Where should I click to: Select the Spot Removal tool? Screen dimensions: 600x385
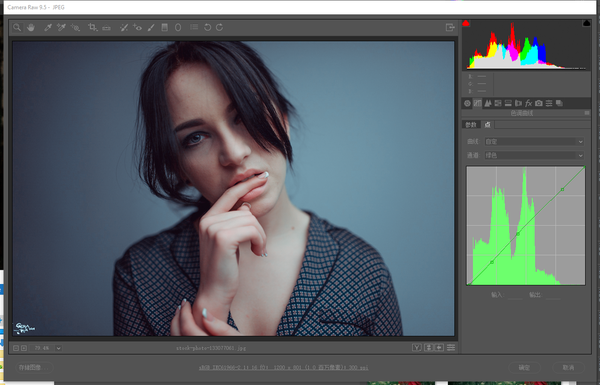click(124, 27)
